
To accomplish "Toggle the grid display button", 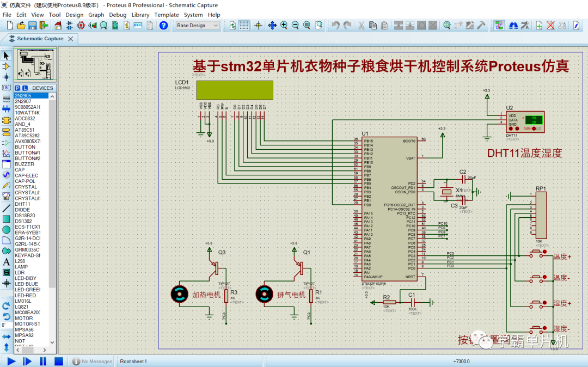I will (x=244, y=25).
